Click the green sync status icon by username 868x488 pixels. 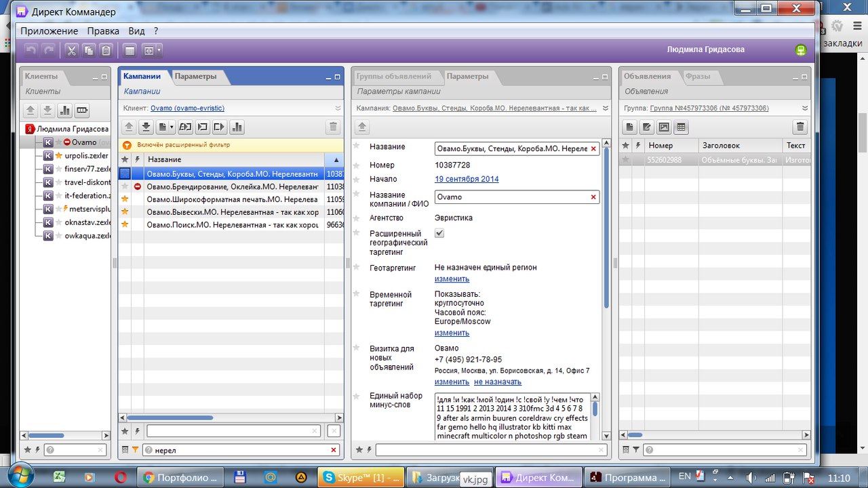click(801, 49)
